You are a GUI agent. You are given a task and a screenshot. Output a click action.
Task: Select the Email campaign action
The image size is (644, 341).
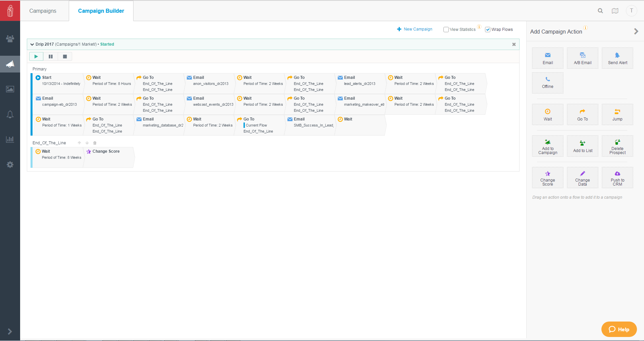548,58
